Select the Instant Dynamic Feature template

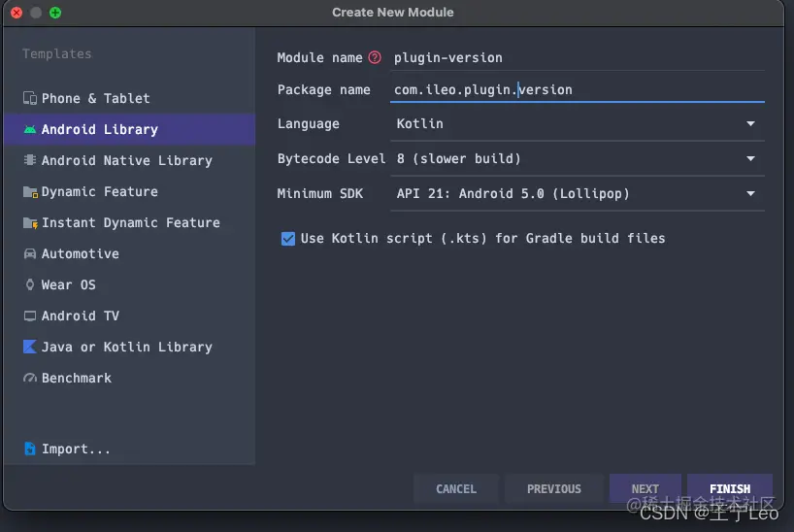pyautogui.click(x=130, y=222)
